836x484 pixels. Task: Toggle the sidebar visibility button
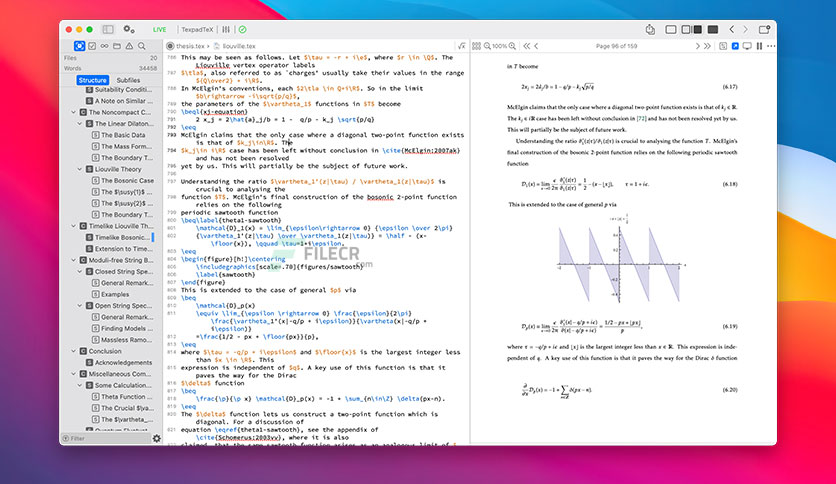108,29
